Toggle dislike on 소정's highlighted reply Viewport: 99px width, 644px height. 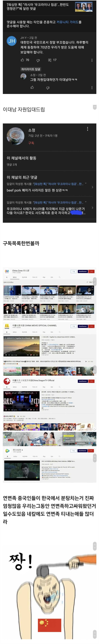[x=48, y=88]
